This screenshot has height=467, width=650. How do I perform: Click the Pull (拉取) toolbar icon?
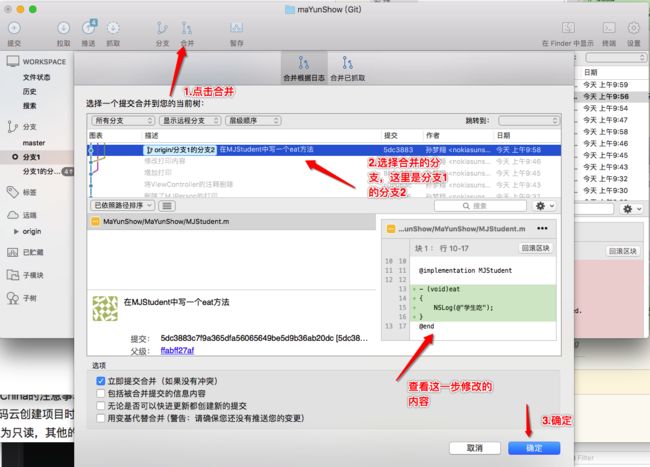point(63,28)
